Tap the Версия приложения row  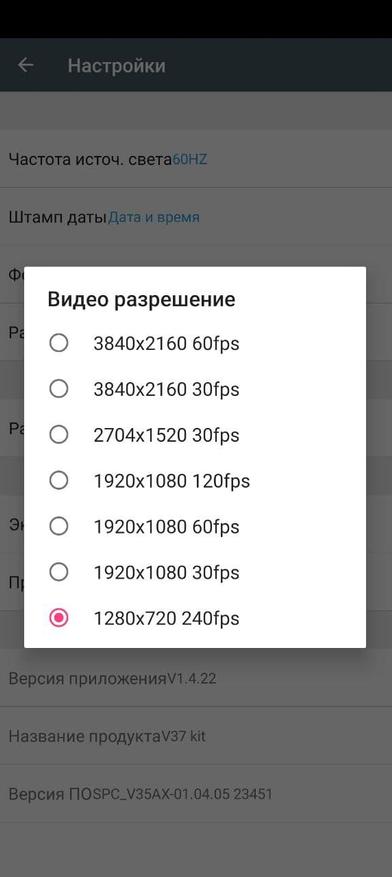[196, 679]
